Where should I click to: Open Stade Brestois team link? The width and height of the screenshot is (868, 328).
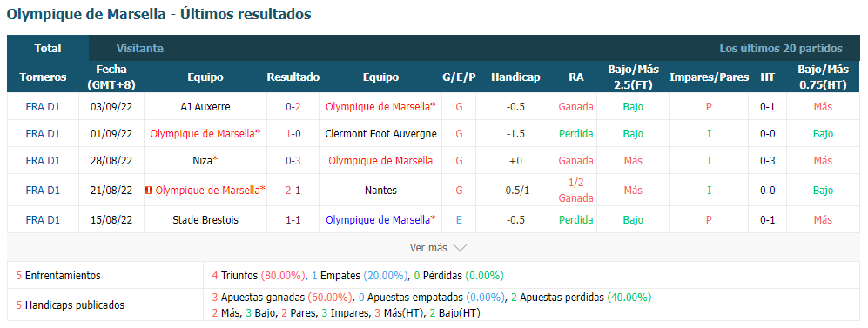pyautogui.click(x=205, y=219)
